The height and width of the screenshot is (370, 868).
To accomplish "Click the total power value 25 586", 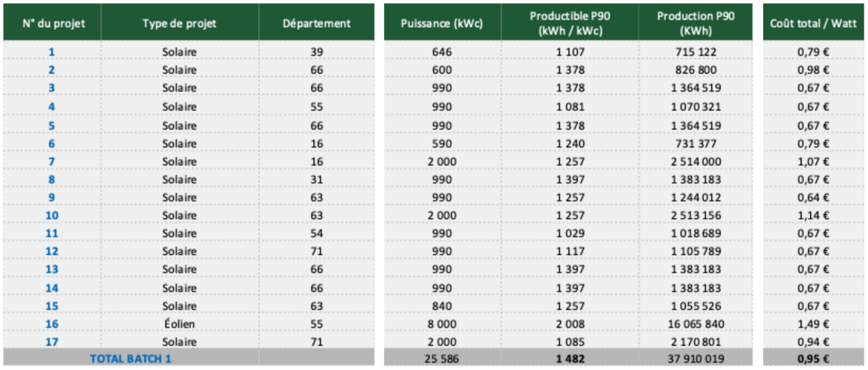I will coord(442,358).
